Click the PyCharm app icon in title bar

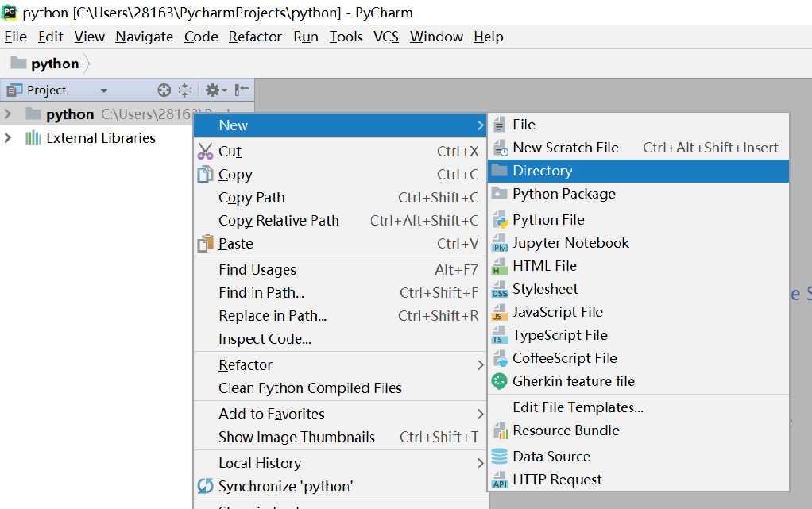tap(10, 12)
